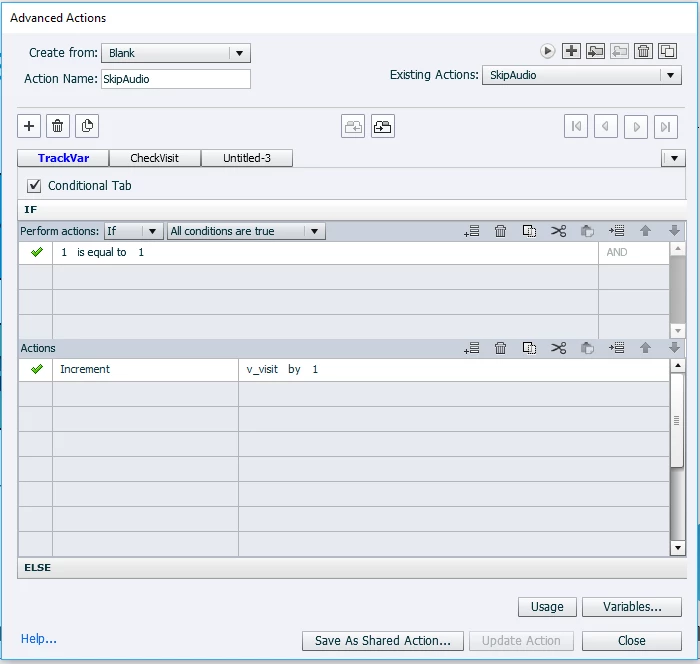Open the Create from Blank dropdown

point(176,53)
